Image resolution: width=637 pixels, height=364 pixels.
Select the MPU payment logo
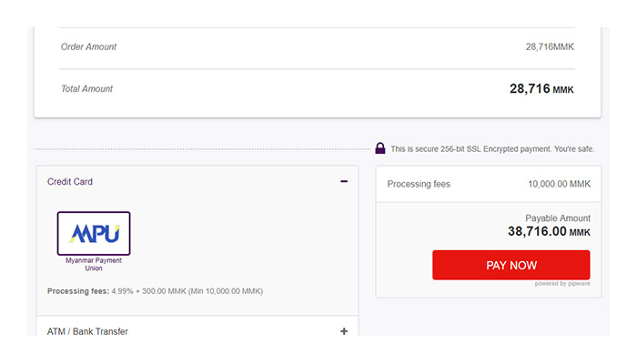click(x=94, y=233)
